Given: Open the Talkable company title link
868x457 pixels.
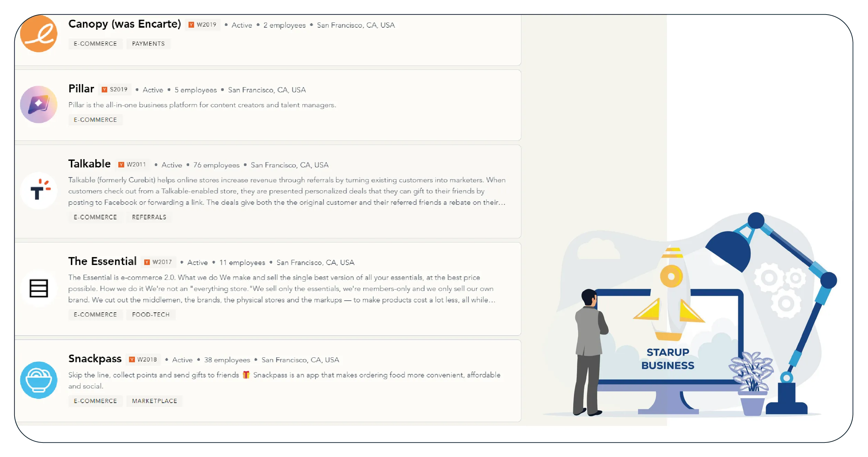Looking at the screenshot, I should point(89,164).
